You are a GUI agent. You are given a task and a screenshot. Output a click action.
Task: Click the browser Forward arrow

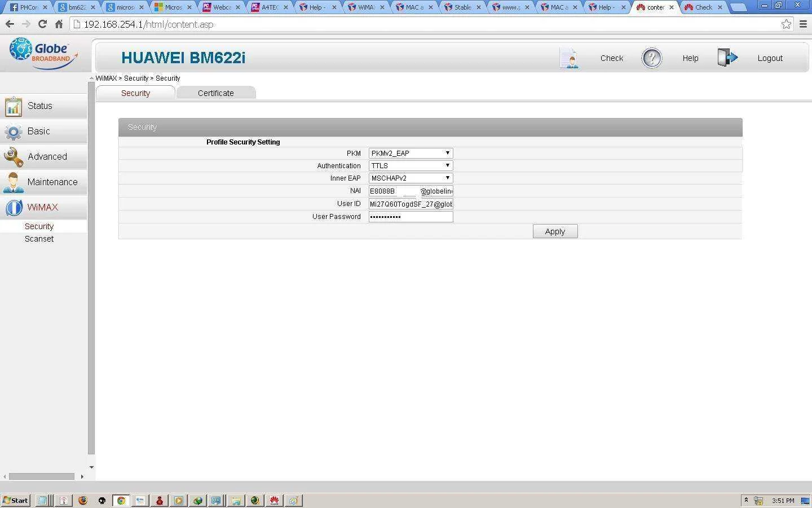coord(26,24)
